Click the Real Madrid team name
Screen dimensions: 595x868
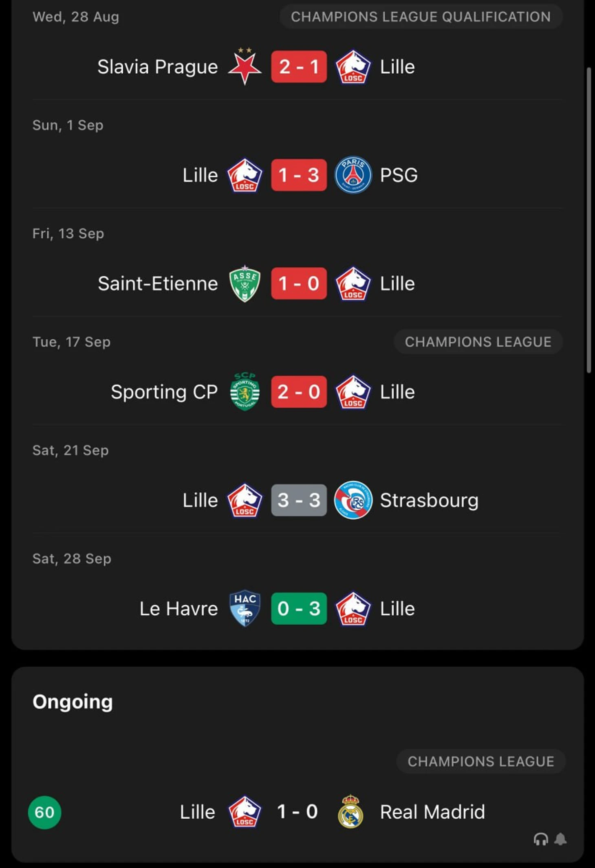coord(432,812)
